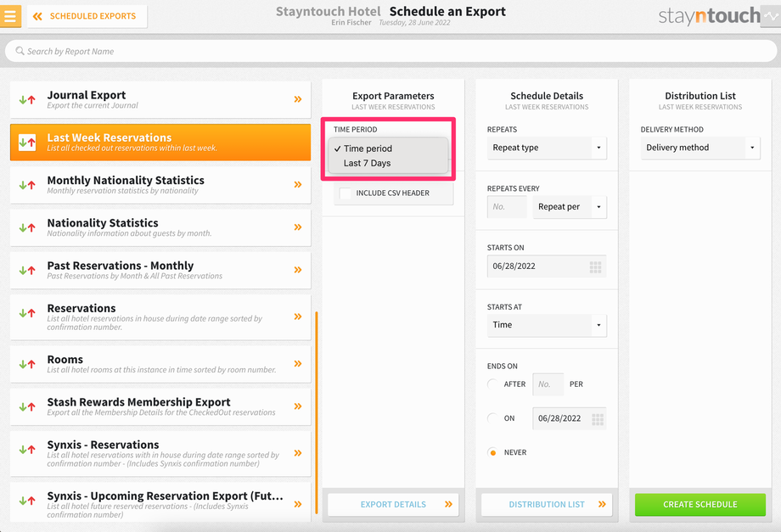Click Synxis - Reservations arrows icon
Screen dimensions: 781x532
(27, 450)
